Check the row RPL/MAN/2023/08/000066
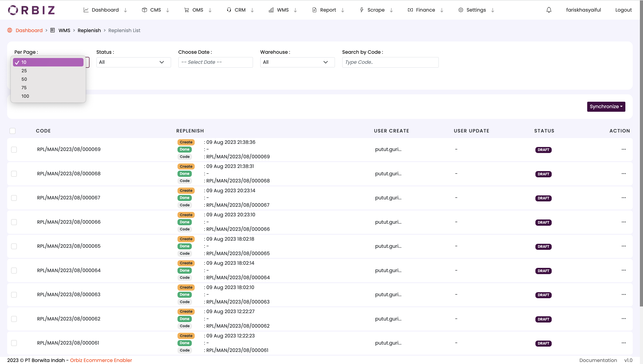Viewport: 643px width, 364px height. pyautogui.click(x=14, y=222)
